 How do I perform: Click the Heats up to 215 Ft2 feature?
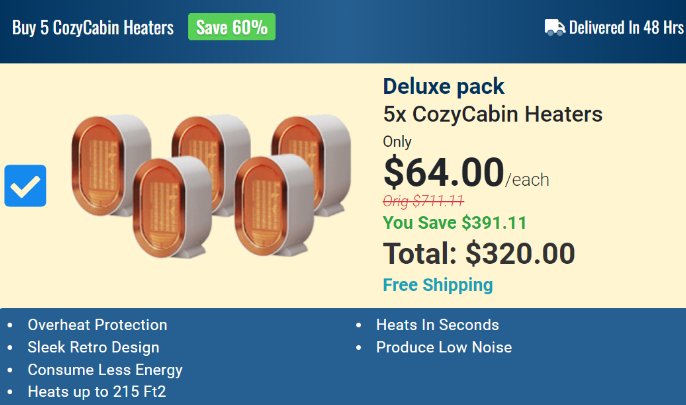(97, 392)
